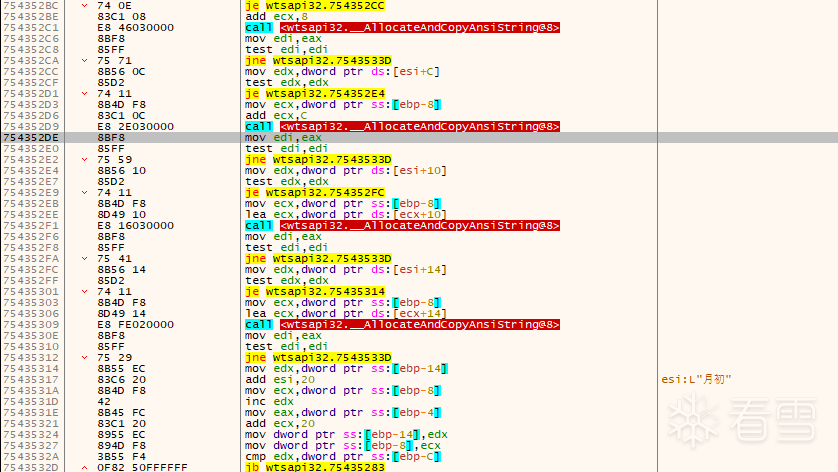The image size is (838, 472).
Task: Select bytes '8B56 0C'
Action: click(x=121, y=72)
